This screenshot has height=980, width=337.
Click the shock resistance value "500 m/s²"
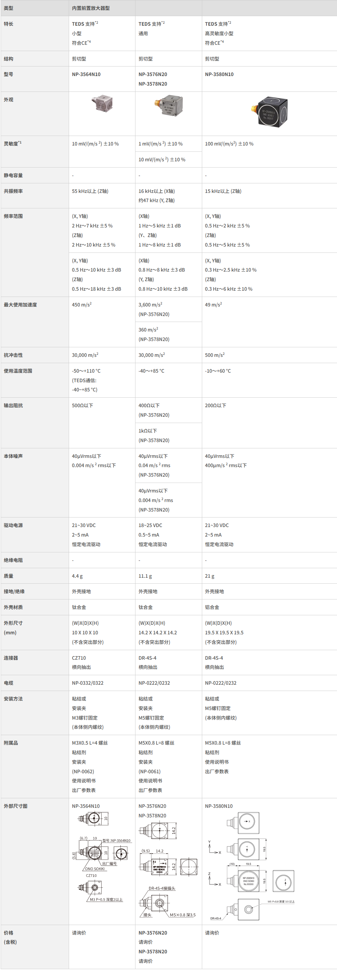215,355
